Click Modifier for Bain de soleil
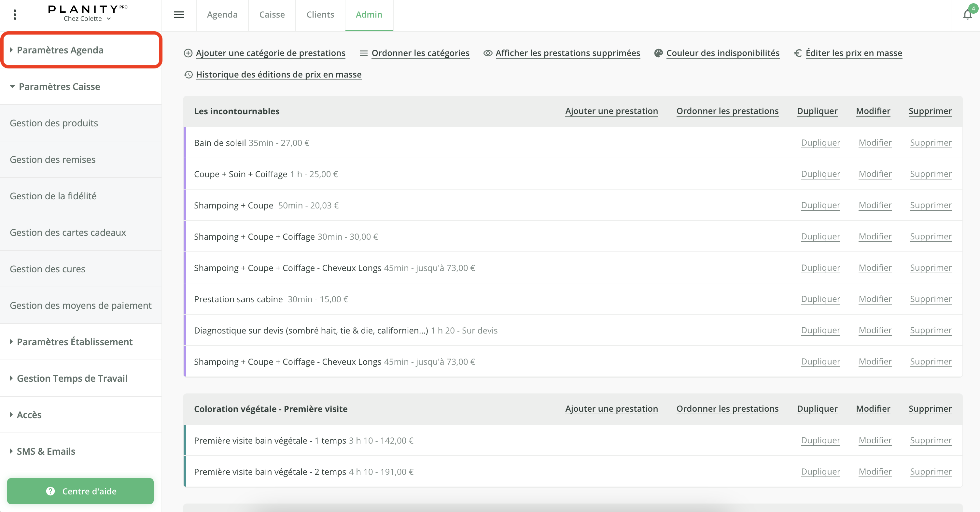Screen dimensions: 980x512 click(875, 143)
